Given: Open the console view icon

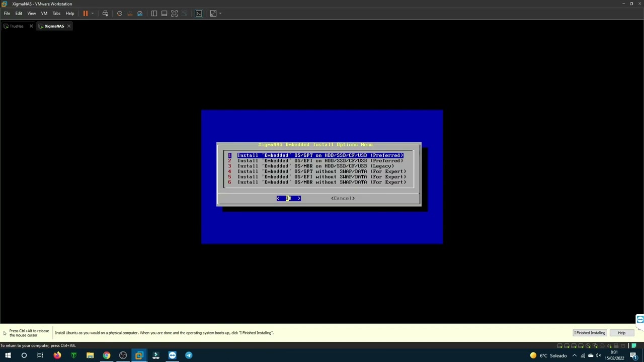Looking at the screenshot, I should (x=199, y=14).
